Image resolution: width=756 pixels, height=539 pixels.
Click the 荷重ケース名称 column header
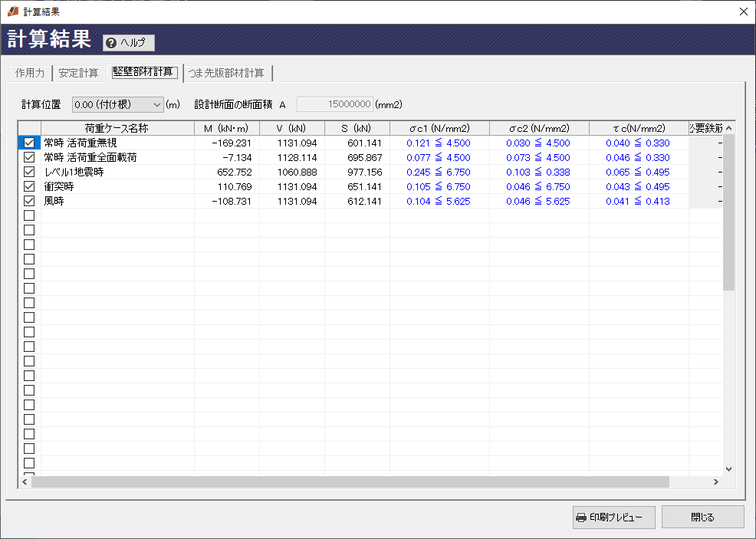pos(117,128)
